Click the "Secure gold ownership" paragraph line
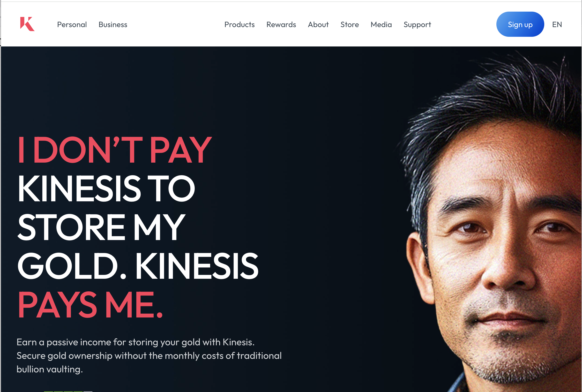This screenshot has height=392, width=582. coord(149,355)
